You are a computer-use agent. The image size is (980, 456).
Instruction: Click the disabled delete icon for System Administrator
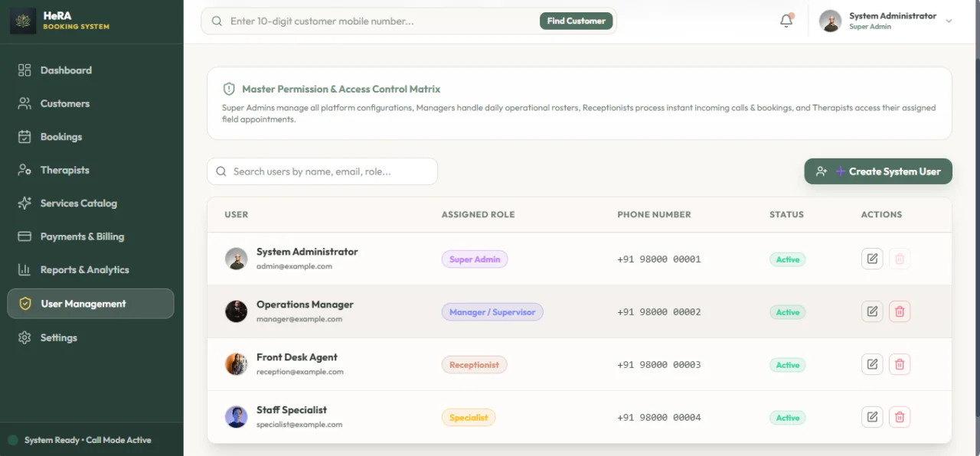pyautogui.click(x=900, y=259)
